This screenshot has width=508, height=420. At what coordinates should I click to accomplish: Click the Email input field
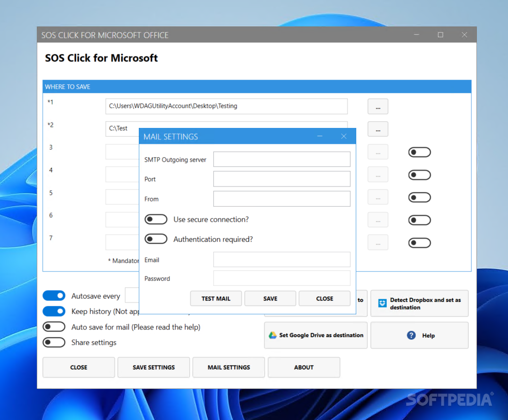(x=282, y=259)
